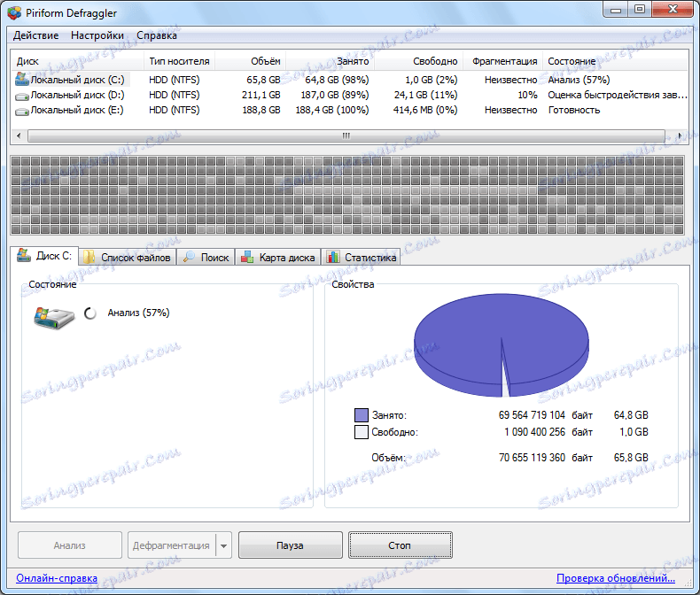Screen dimensions: 700x595
Task: Click the folder icon on Список файлов tab
Action: [89, 258]
